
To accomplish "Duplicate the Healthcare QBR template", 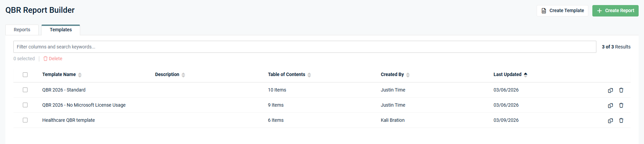I will coord(610,120).
